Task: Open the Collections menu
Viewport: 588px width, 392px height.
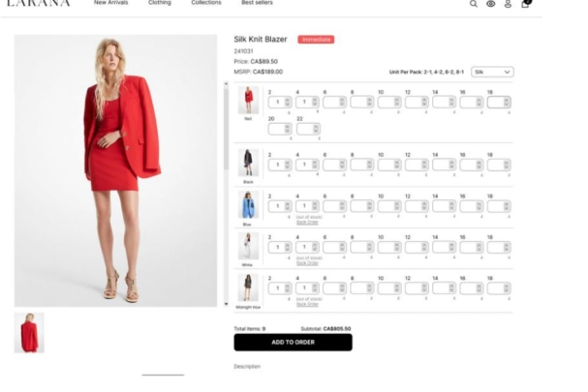Action: (x=206, y=2)
